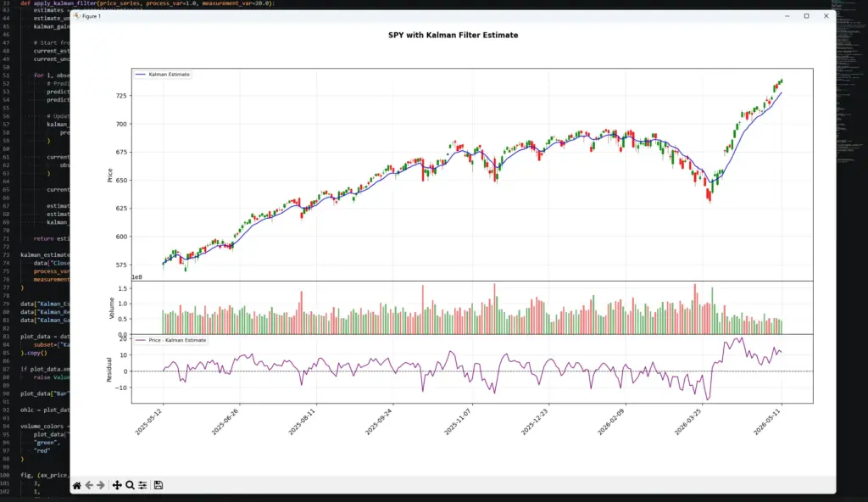
Task: Click line number 100 in the code editor
Action: pyautogui.click(x=5, y=475)
